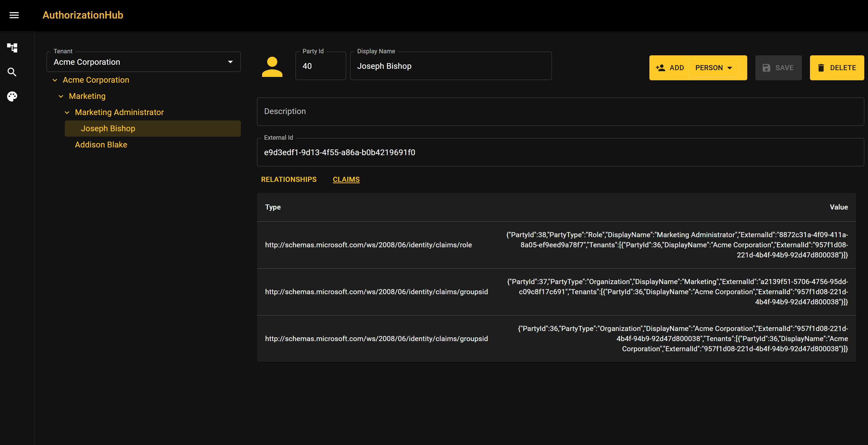This screenshot has height=445, width=868.
Task: Click the person avatar icon
Action: (x=272, y=67)
